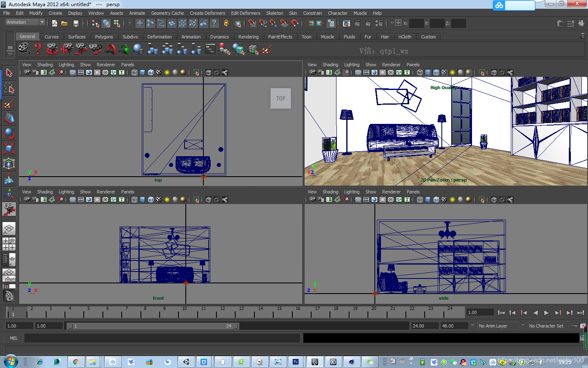This screenshot has height=368, width=588.
Task: Pick the Move tool in toolbox
Action: click(9, 119)
